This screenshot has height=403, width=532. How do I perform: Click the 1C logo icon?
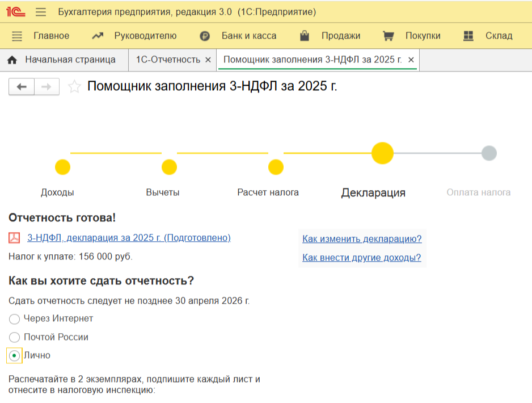click(x=15, y=12)
